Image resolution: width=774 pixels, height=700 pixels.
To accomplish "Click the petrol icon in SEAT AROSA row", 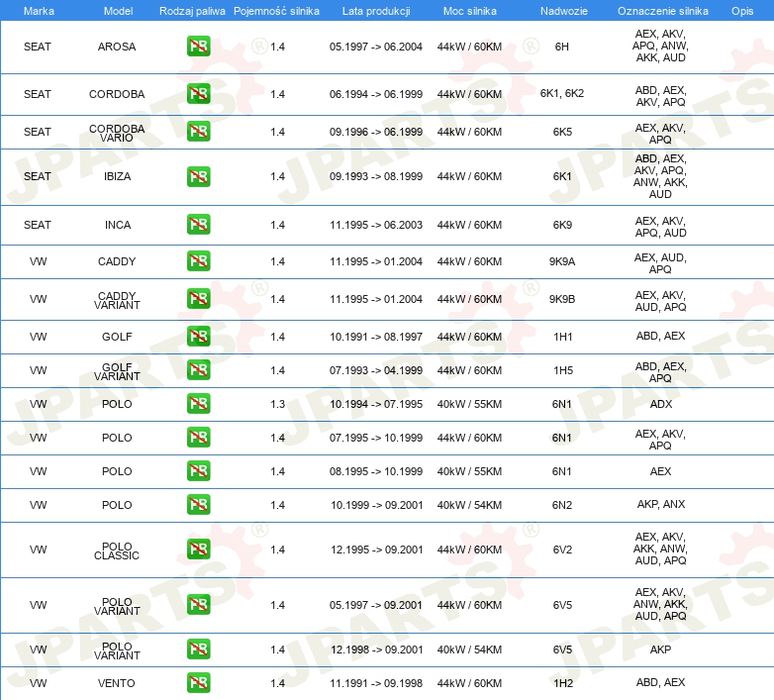I will pyautogui.click(x=198, y=47).
